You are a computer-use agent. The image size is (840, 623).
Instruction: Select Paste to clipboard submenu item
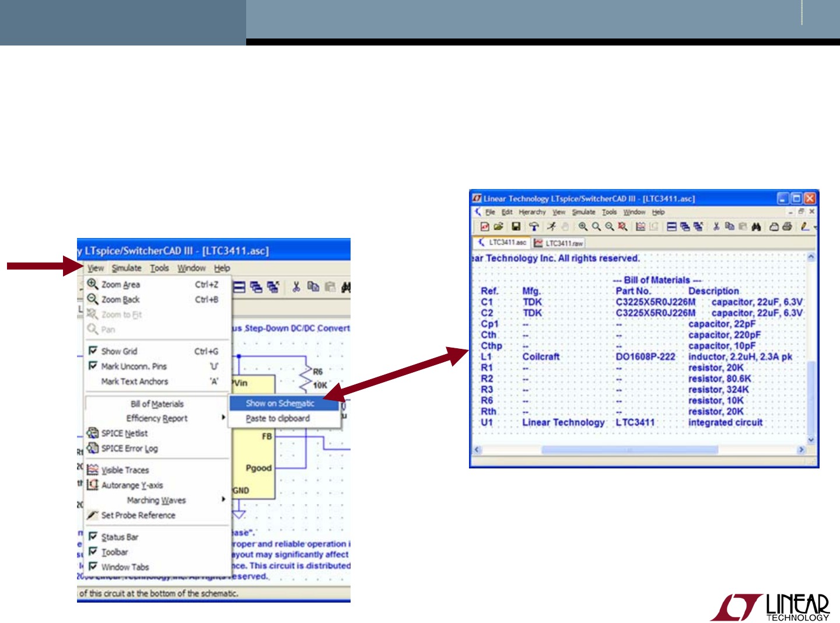tap(284, 418)
